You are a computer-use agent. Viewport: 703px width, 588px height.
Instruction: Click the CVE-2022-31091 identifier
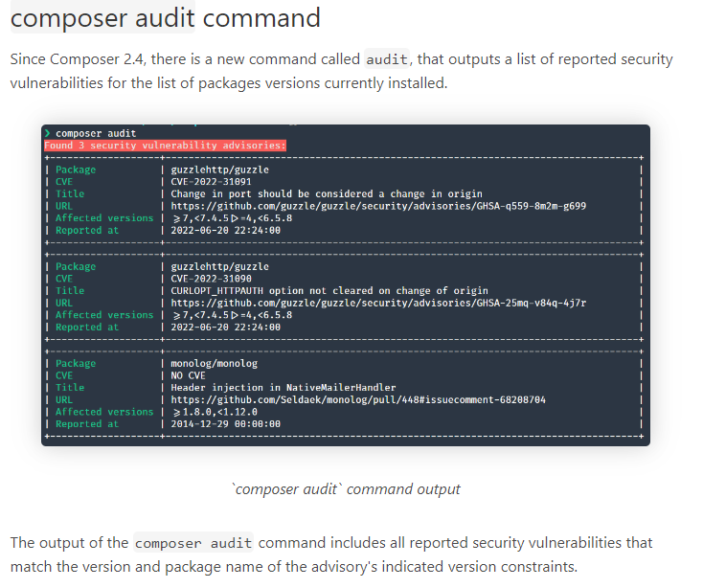pyautogui.click(x=211, y=182)
